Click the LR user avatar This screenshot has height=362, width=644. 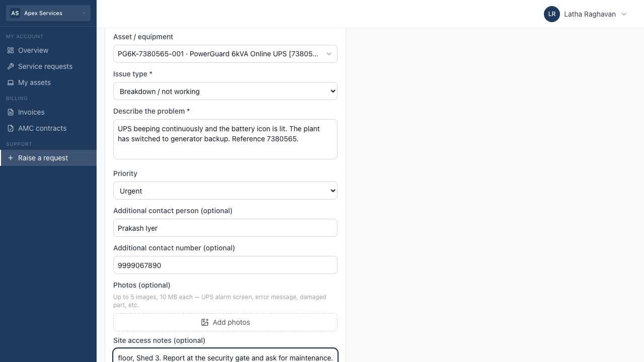coord(552,14)
